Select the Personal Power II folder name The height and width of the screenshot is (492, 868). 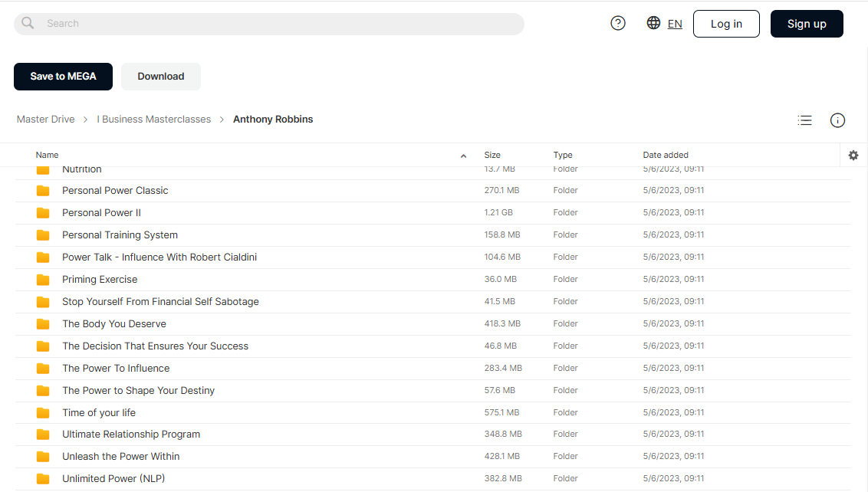pyautogui.click(x=101, y=212)
